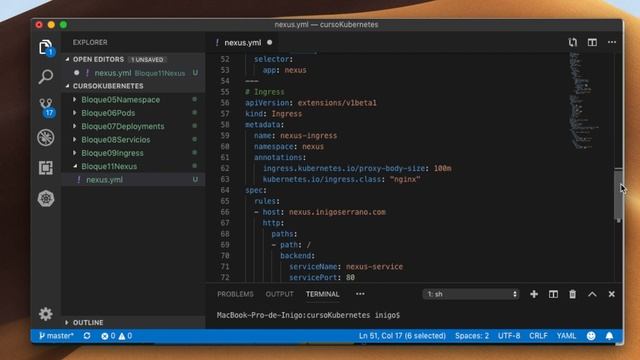This screenshot has width=640, height=360.
Task: Select nexus.yml in the file tree
Action: [x=133, y=180]
